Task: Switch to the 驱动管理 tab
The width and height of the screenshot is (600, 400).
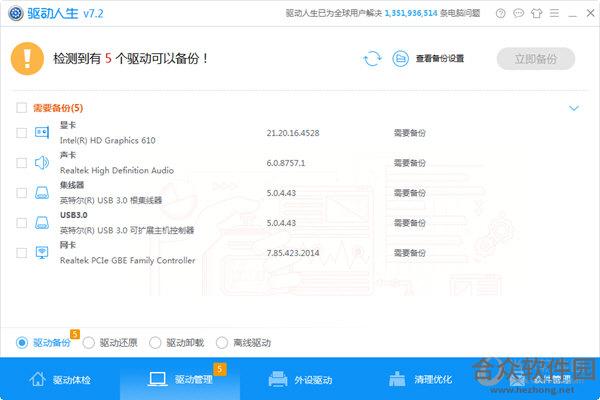Action: coord(180,379)
